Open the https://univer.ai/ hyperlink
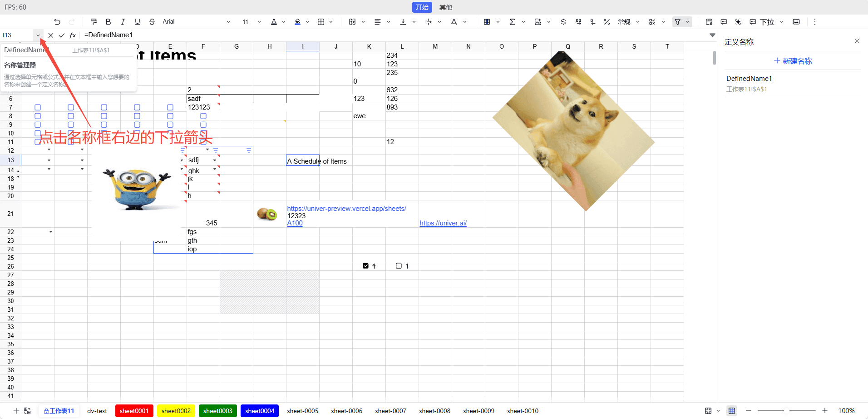This screenshot has width=868, height=419. (x=443, y=223)
